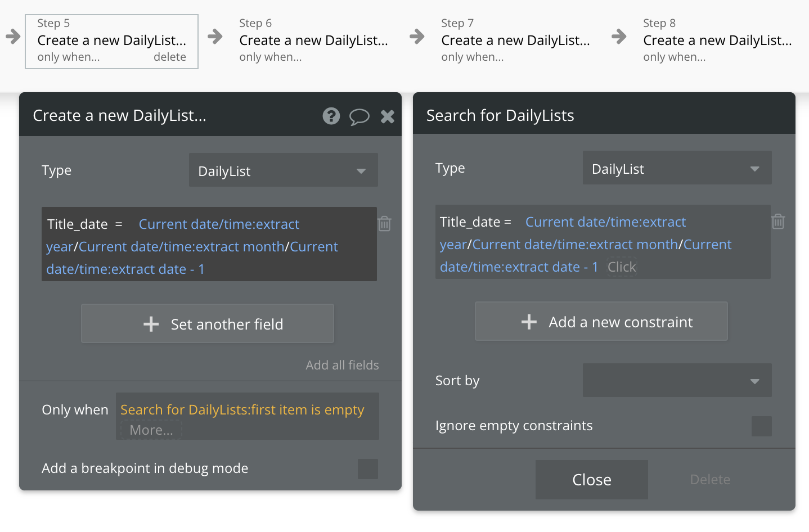Image resolution: width=809 pixels, height=532 pixels.
Task: Open Search for DailyLists:first item is empty condition
Action: click(x=242, y=410)
